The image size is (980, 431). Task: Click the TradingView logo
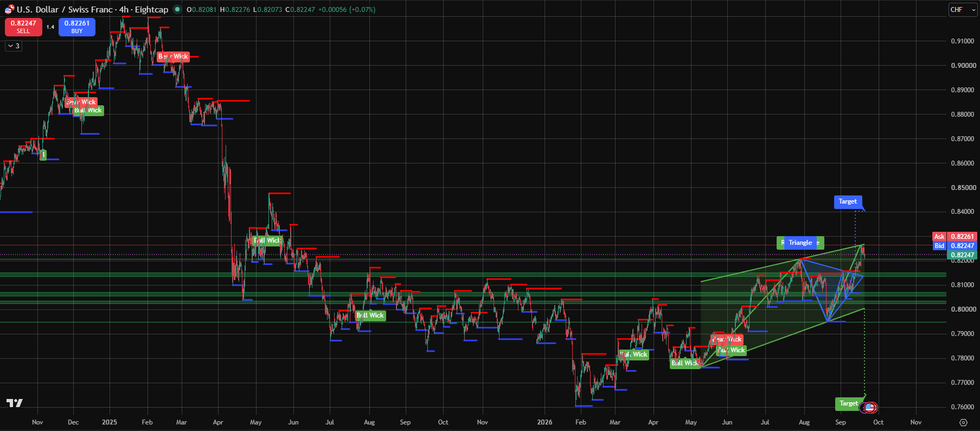(x=15, y=403)
